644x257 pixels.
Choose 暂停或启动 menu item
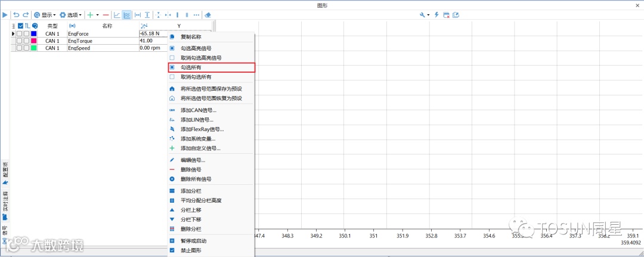211,240
